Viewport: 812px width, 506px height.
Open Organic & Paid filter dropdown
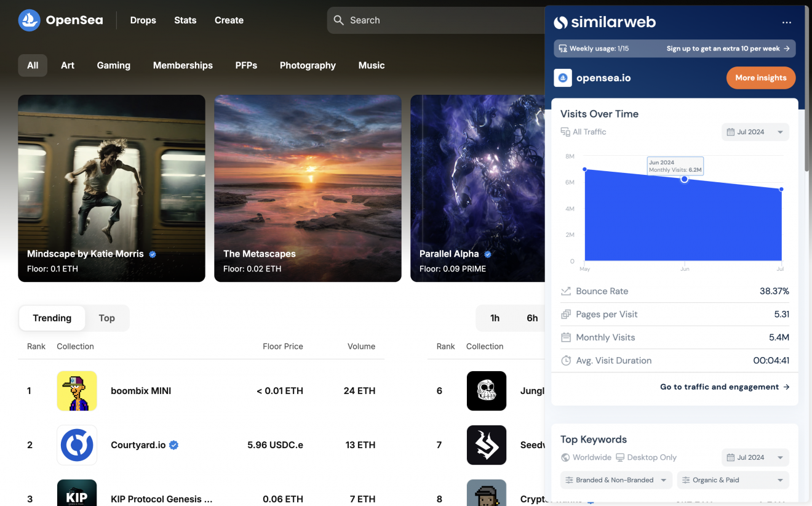733,480
